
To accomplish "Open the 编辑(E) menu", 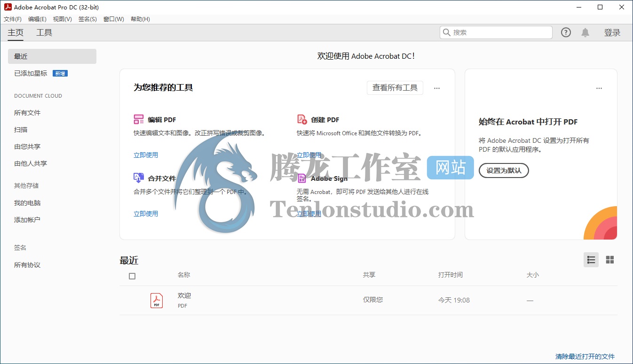I will coord(37,19).
